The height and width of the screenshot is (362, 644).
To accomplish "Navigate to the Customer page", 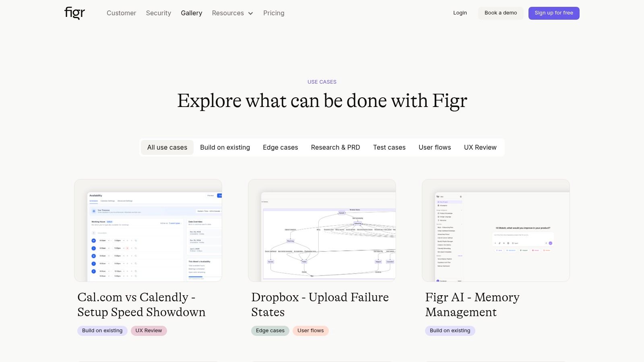I will click(121, 13).
